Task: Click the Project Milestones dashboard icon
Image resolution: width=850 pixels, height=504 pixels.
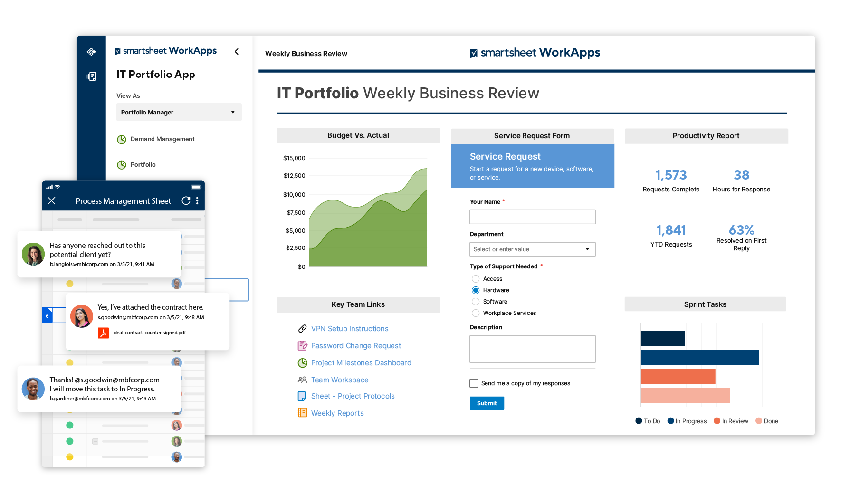Action: (302, 363)
